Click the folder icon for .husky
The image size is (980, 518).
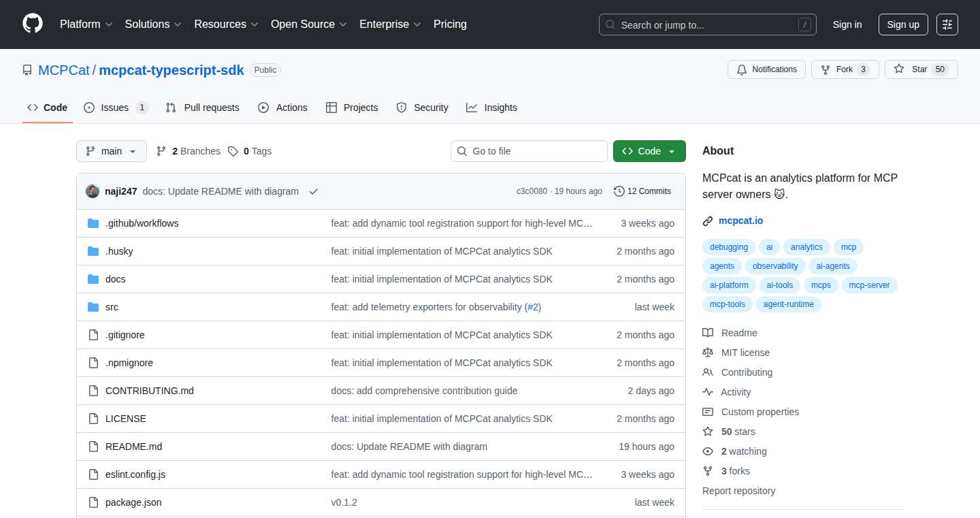click(93, 251)
